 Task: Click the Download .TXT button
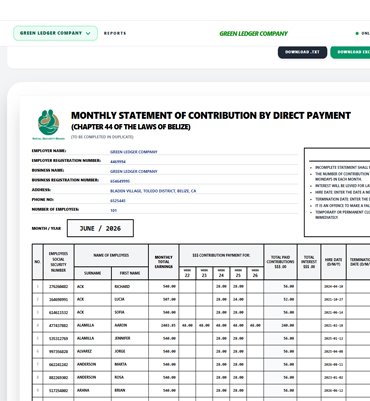click(302, 52)
